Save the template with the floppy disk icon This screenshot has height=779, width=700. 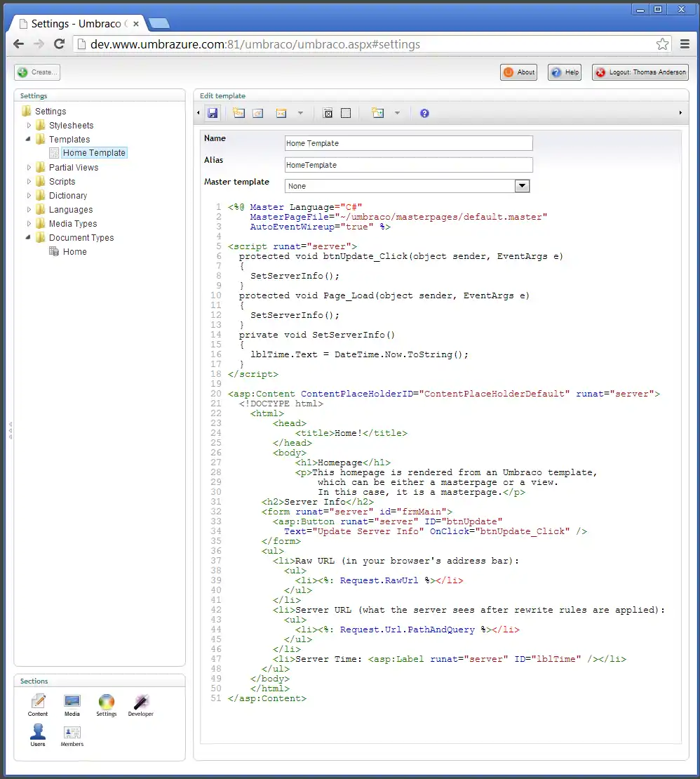pos(213,113)
